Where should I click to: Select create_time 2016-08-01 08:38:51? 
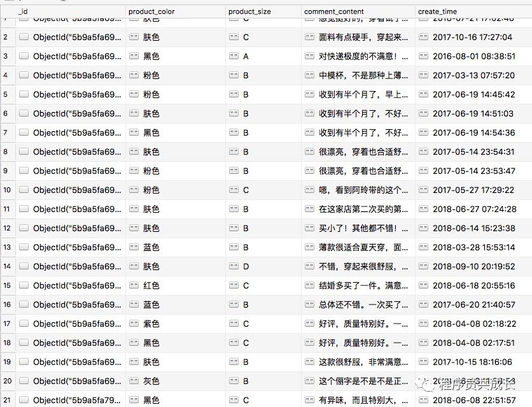(x=473, y=56)
